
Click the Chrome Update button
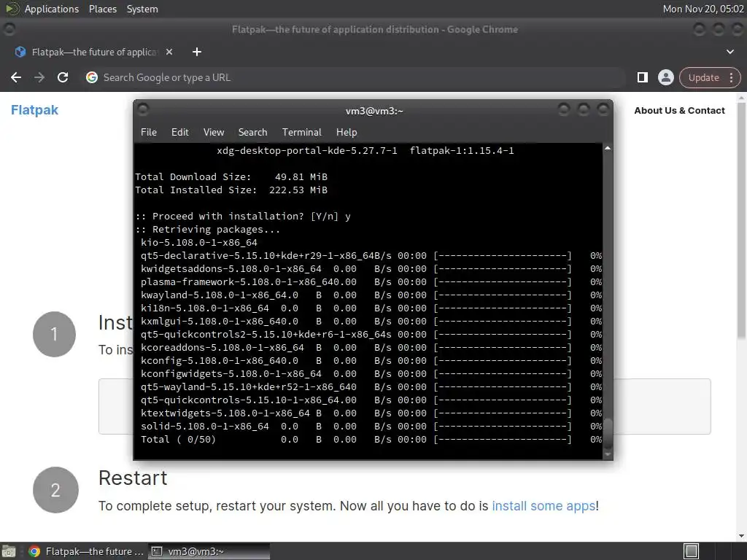coord(704,77)
